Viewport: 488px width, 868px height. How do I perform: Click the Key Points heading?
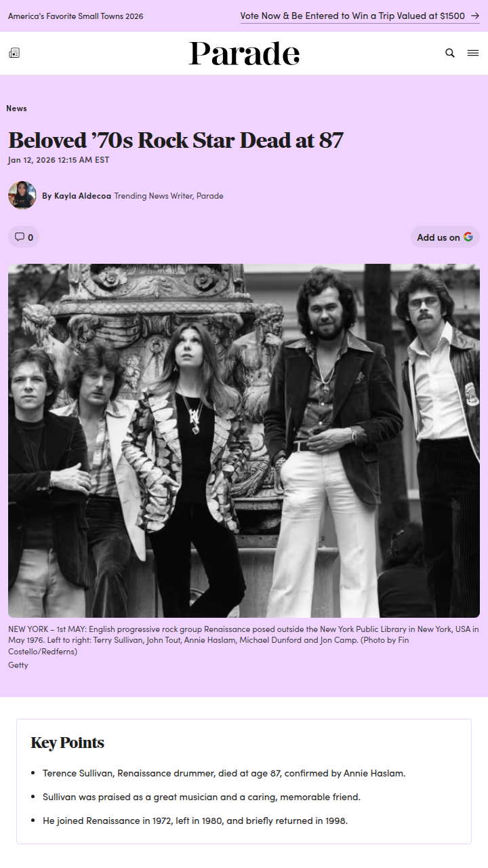pyautogui.click(x=68, y=743)
